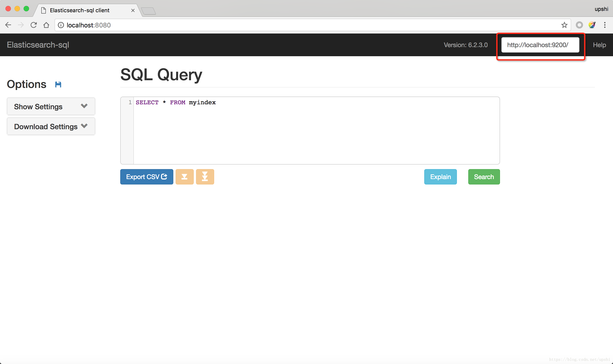The width and height of the screenshot is (613, 364).
Task: Open a new browser tab
Action: tap(149, 11)
